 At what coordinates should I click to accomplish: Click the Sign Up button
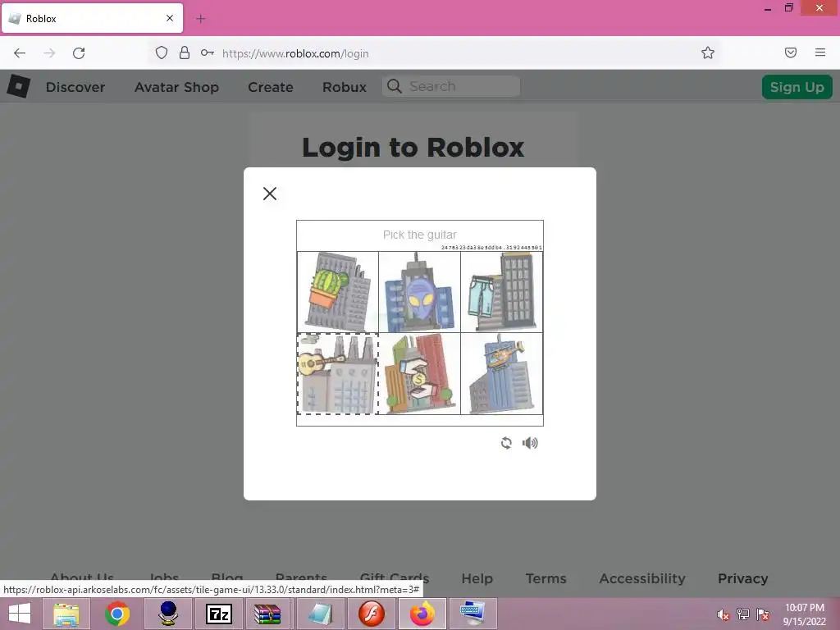(x=797, y=87)
